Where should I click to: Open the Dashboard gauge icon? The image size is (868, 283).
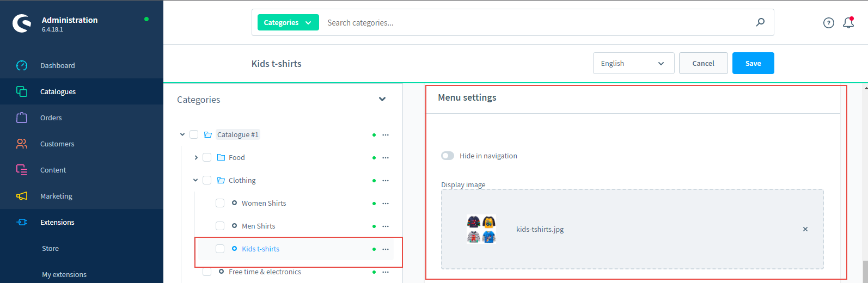coord(22,65)
